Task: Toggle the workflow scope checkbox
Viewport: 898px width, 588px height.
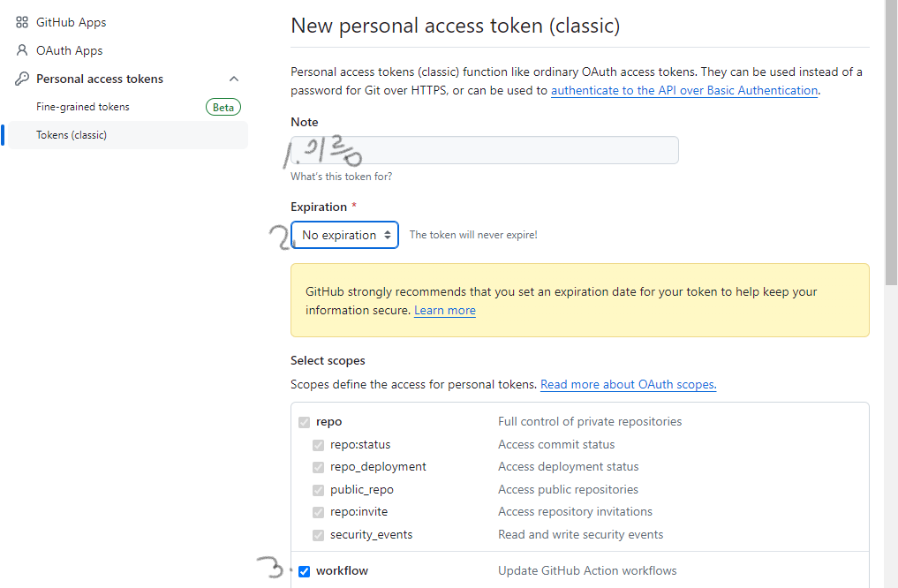Action: [x=304, y=571]
